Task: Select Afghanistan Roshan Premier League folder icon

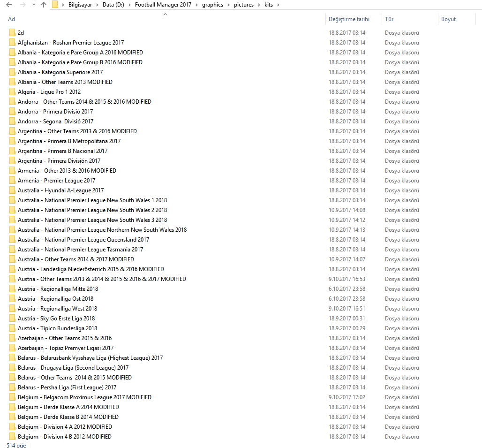Action: pyautogui.click(x=12, y=42)
